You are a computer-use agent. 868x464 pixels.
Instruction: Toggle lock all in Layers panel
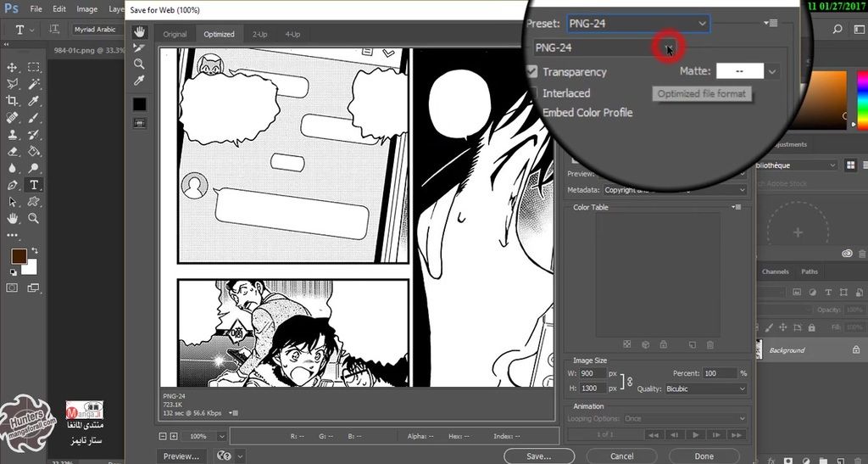pos(811,327)
